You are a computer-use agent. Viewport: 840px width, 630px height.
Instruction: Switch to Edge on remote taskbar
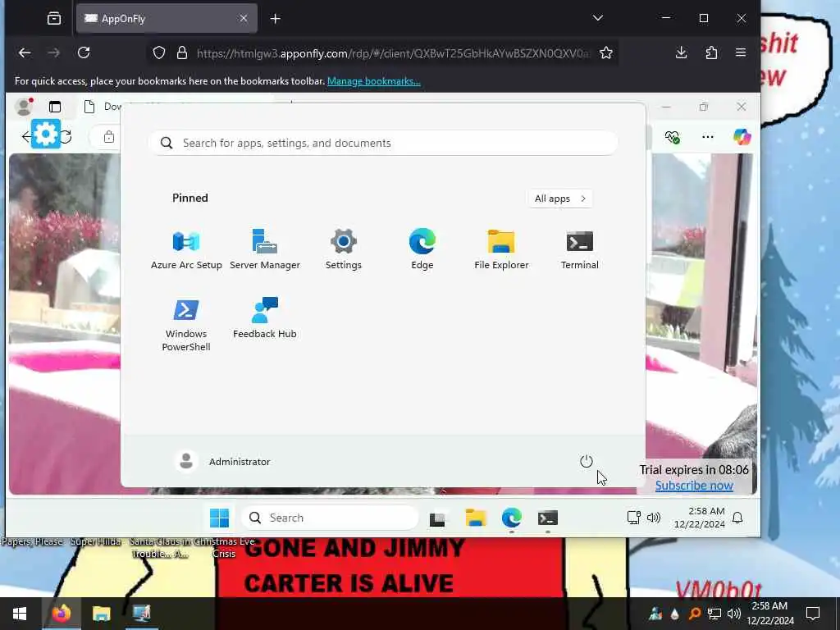512,518
